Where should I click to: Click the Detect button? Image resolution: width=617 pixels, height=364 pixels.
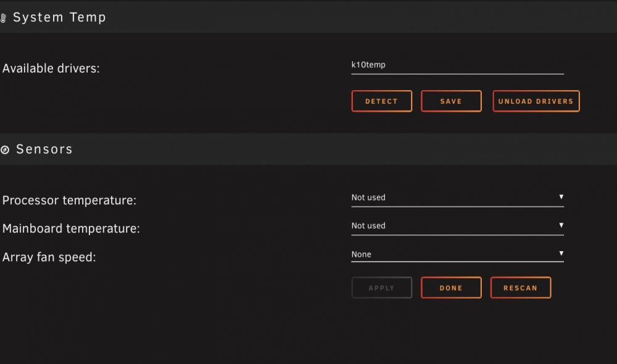[x=382, y=101]
